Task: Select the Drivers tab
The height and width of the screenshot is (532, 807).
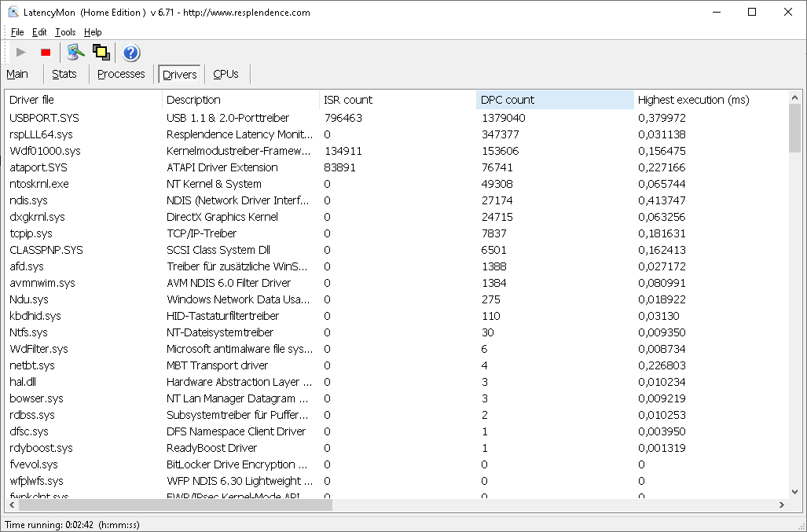Action: point(180,75)
